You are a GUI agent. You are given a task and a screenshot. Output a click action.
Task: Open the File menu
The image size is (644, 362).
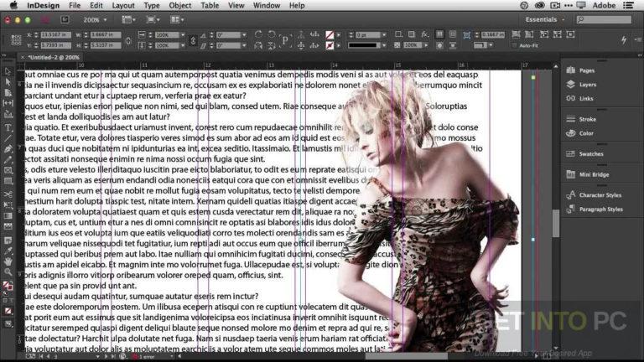[x=75, y=5]
